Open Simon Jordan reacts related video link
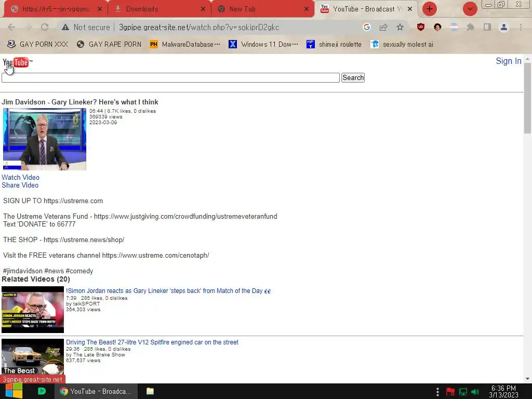The width and height of the screenshot is (532, 399). click(168, 291)
